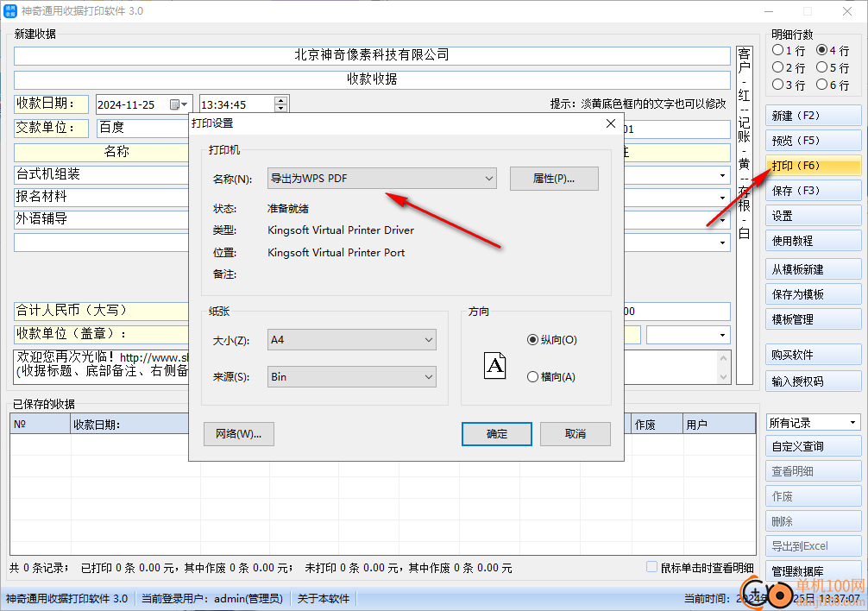Click 新建（F2）button
Screen dimensions: 868x611
pyautogui.click(x=813, y=116)
